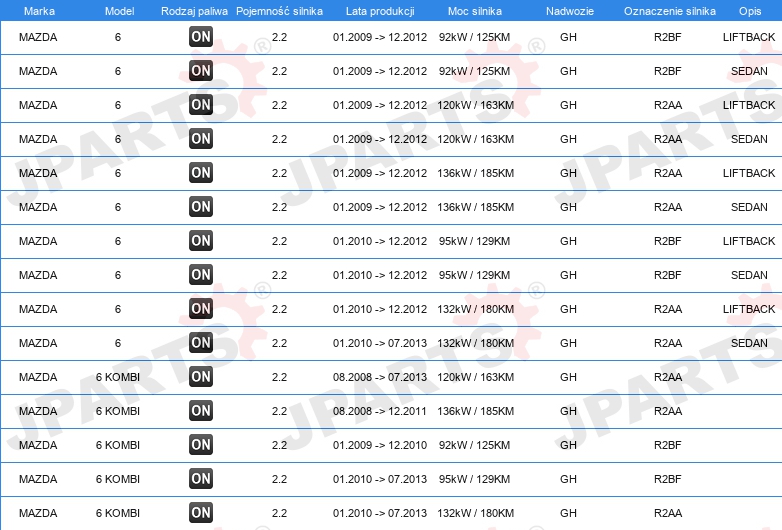The width and height of the screenshot is (782, 530).
Task: Click ON fuel icon in 120kW LIFTBACK row
Action: click(x=201, y=104)
